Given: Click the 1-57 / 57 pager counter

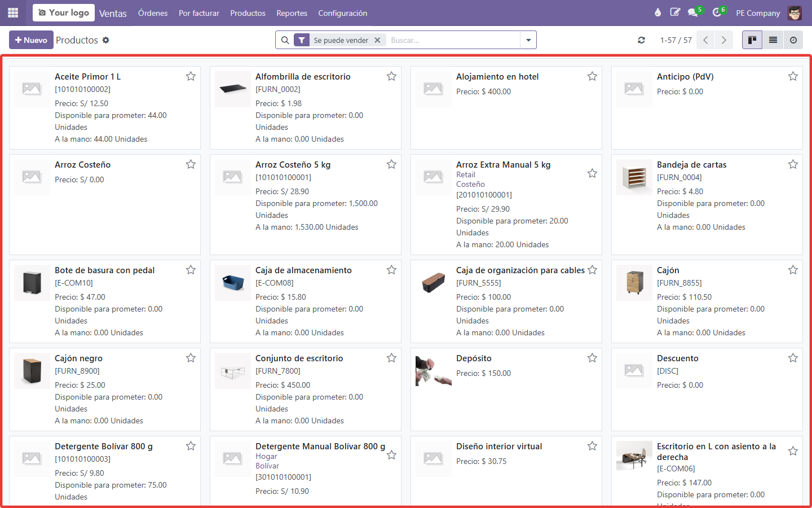Looking at the screenshot, I should pos(676,40).
